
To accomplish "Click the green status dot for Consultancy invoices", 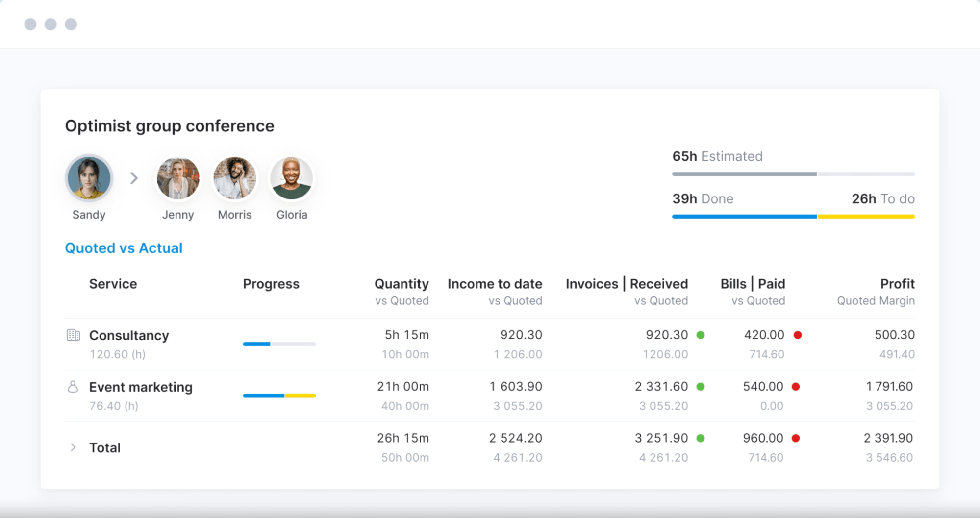I will pos(701,335).
